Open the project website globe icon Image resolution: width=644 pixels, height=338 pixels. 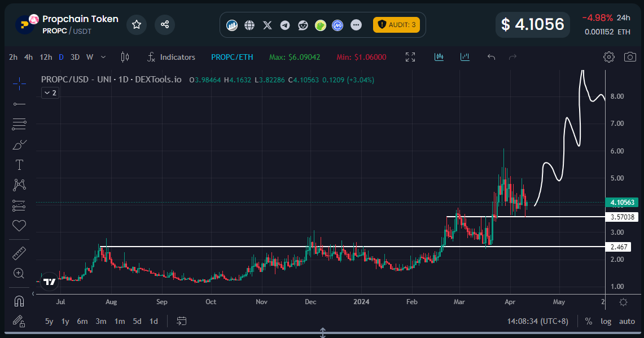pos(249,25)
